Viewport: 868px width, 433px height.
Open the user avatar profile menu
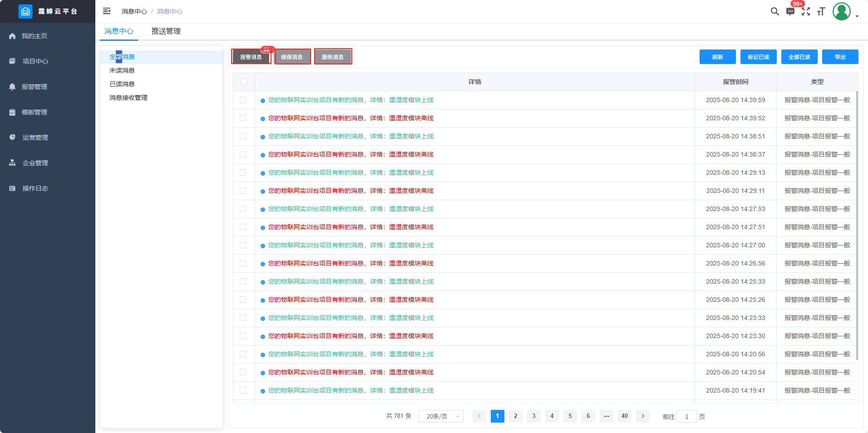click(841, 11)
